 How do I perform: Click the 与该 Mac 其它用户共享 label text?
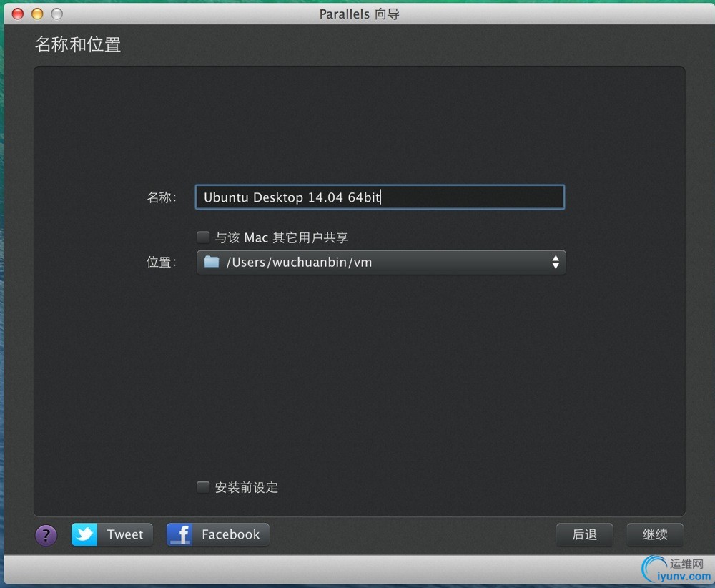(x=282, y=237)
